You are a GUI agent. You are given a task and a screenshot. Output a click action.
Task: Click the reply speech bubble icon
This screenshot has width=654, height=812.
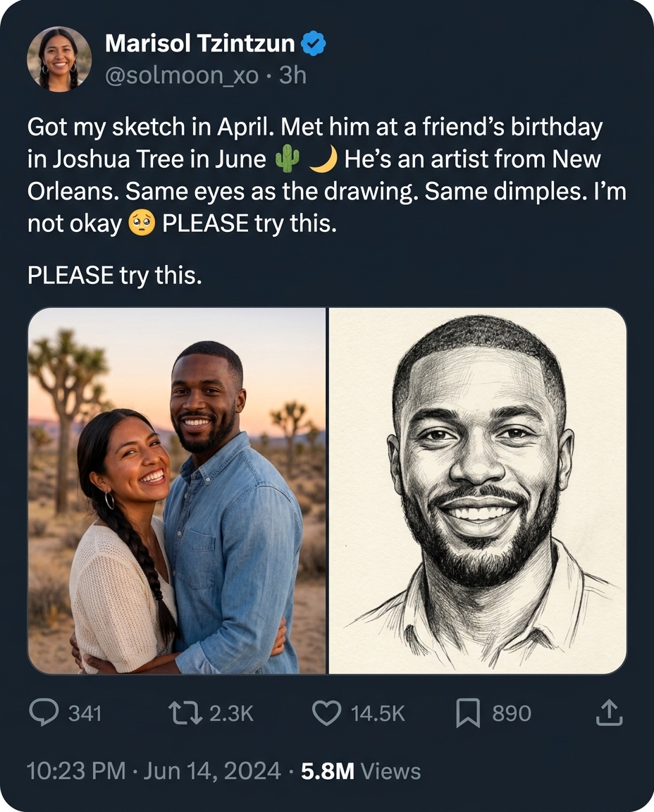pos(44,713)
